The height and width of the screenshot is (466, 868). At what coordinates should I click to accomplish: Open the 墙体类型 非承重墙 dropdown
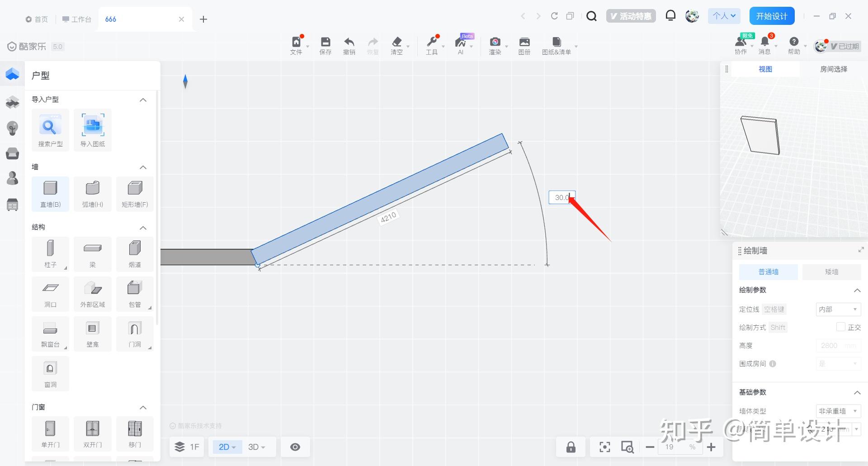tap(838, 411)
